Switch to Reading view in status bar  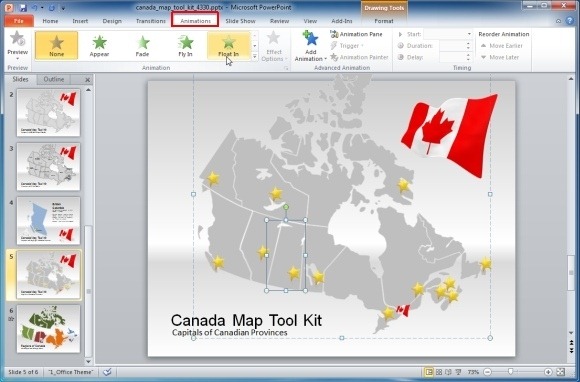[448, 372]
